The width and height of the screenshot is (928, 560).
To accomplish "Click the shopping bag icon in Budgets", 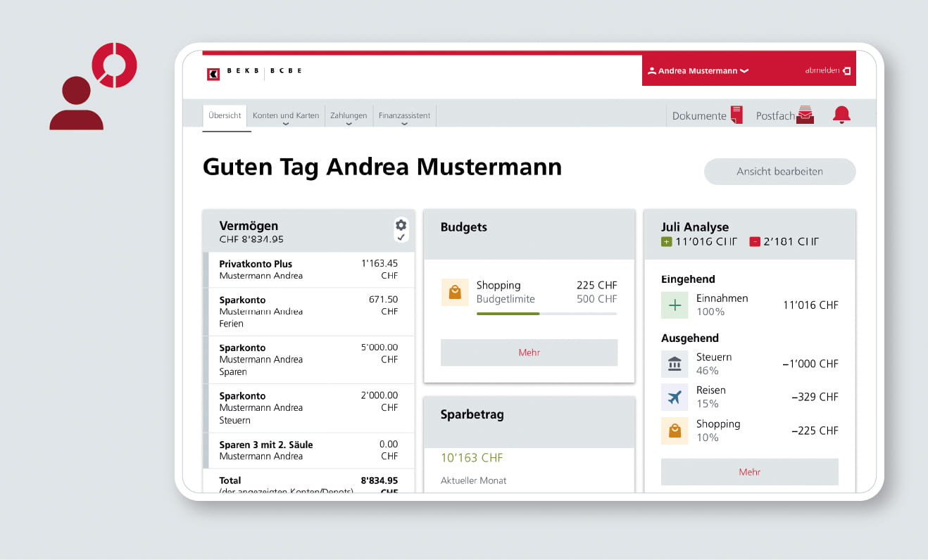I will [455, 291].
